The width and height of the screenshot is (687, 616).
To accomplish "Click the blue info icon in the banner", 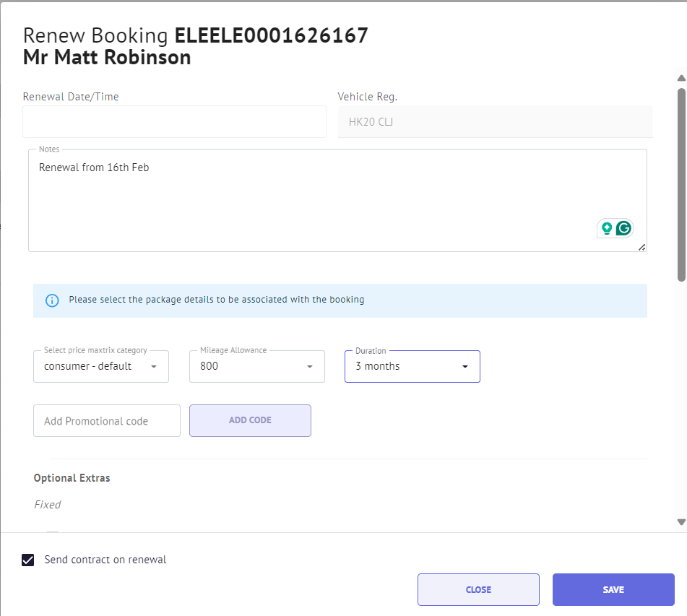I will (x=51, y=300).
